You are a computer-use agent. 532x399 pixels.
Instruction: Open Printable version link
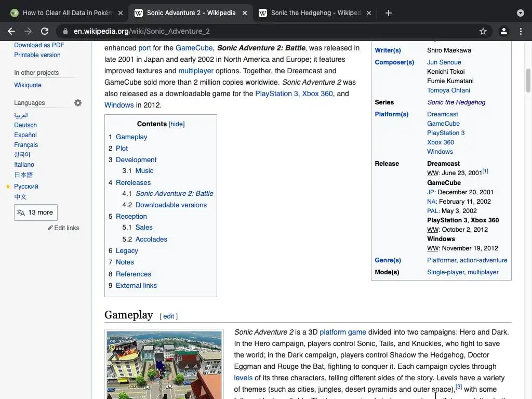pyautogui.click(x=37, y=55)
